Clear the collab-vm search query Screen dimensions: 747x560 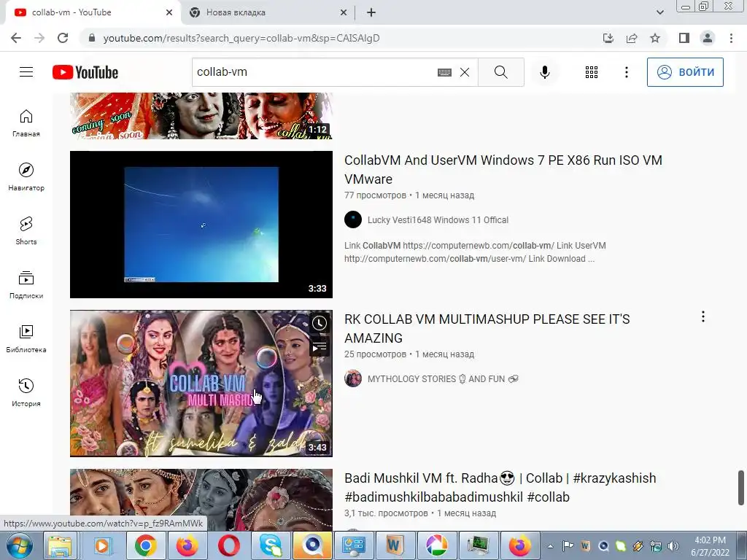coord(465,72)
